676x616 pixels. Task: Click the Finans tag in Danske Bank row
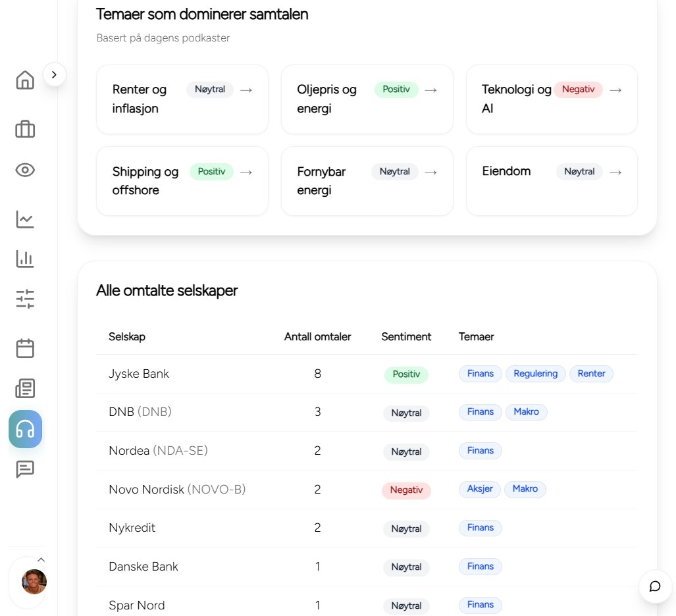point(481,567)
